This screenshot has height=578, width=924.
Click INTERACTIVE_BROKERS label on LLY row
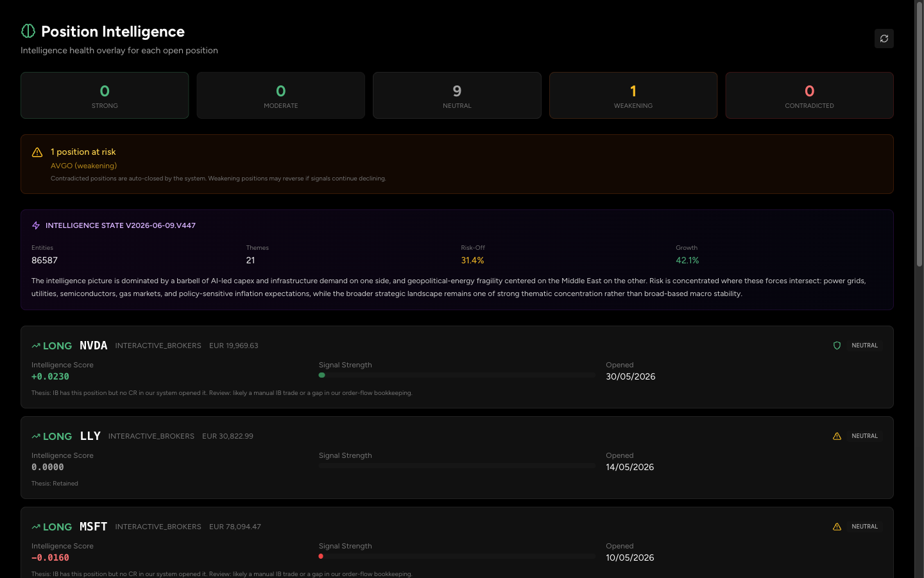pos(151,436)
